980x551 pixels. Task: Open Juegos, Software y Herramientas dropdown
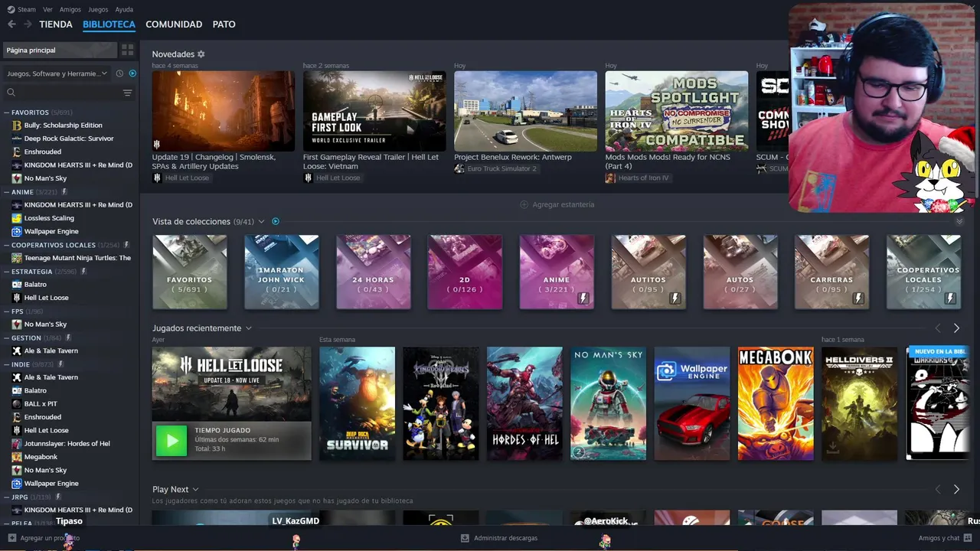pyautogui.click(x=57, y=73)
